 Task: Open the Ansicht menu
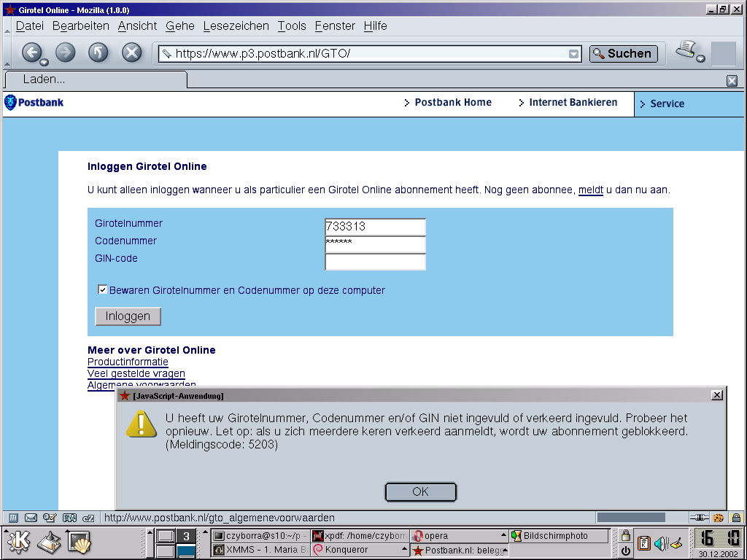(x=137, y=26)
